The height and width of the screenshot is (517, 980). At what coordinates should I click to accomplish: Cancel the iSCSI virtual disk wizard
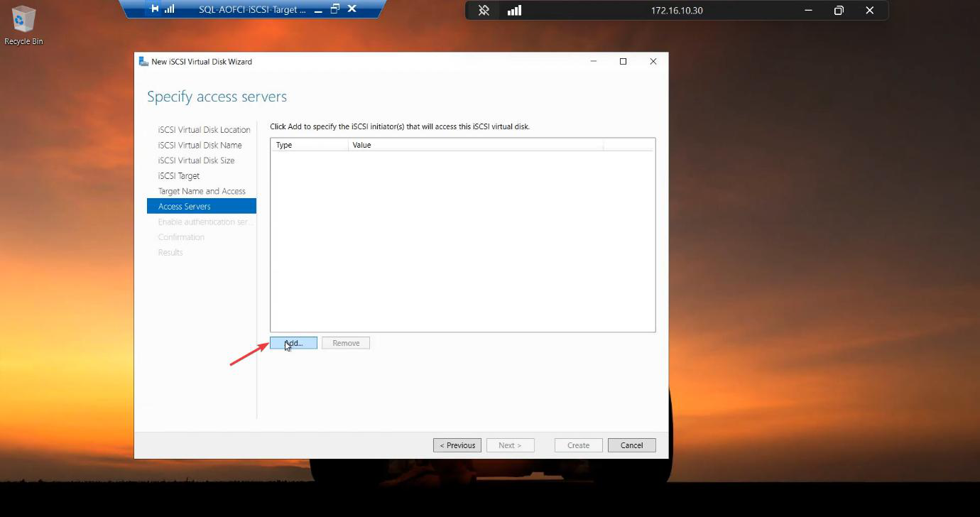[x=631, y=445]
